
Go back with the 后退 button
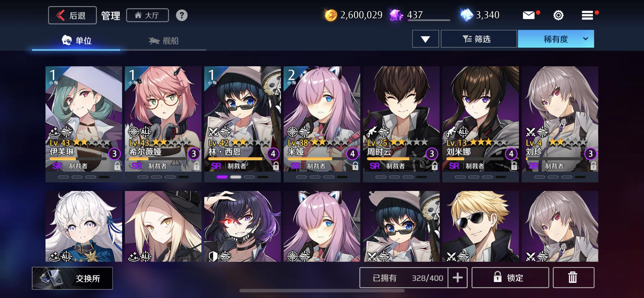pos(72,15)
